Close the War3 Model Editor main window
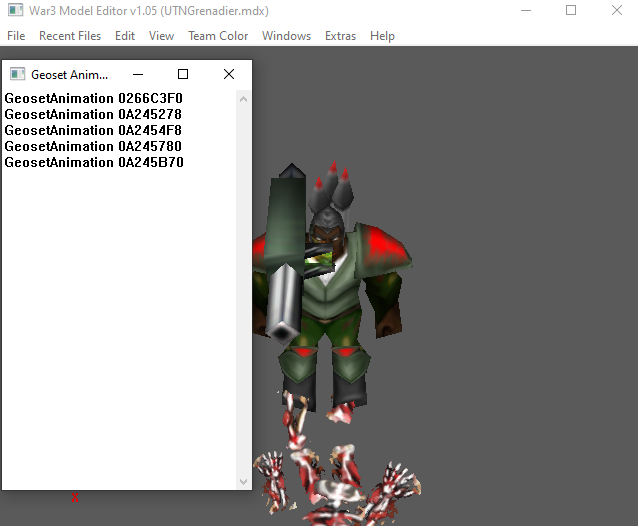 point(617,10)
